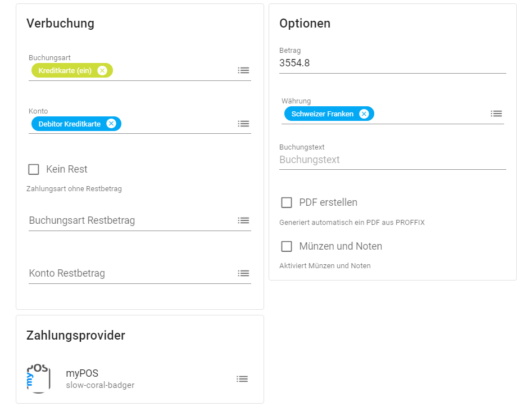Remove the "Schweizer Franken" currency chip

pyautogui.click(x=365, y=113)
